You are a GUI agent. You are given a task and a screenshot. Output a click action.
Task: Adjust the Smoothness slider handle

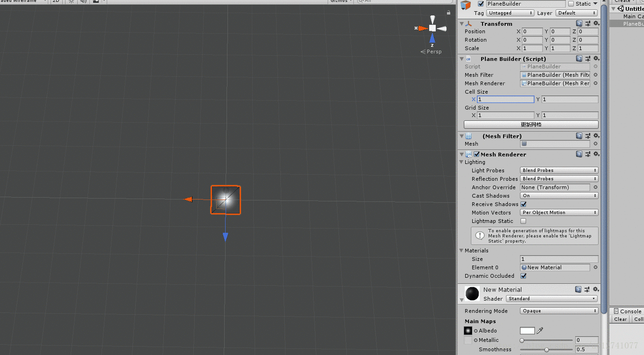click(x=547, y=349)
